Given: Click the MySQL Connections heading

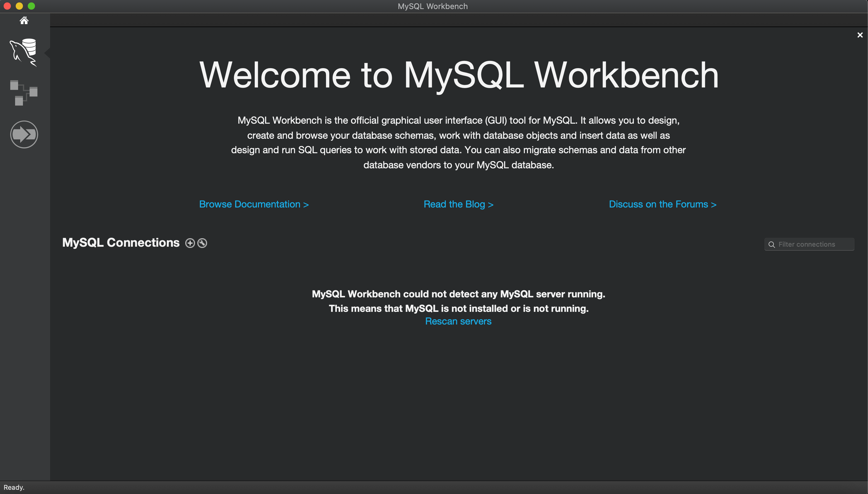Looking at the screenshot, I should click(121, 242).
